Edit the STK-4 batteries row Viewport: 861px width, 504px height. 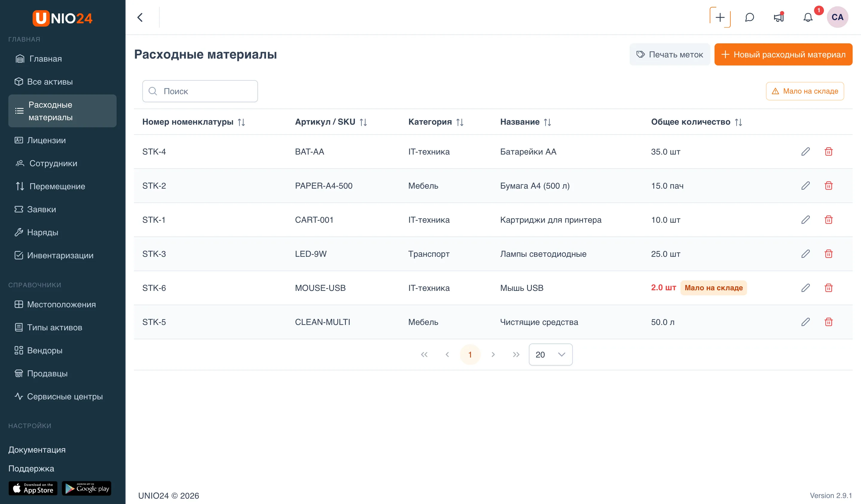tap(805, 151)
